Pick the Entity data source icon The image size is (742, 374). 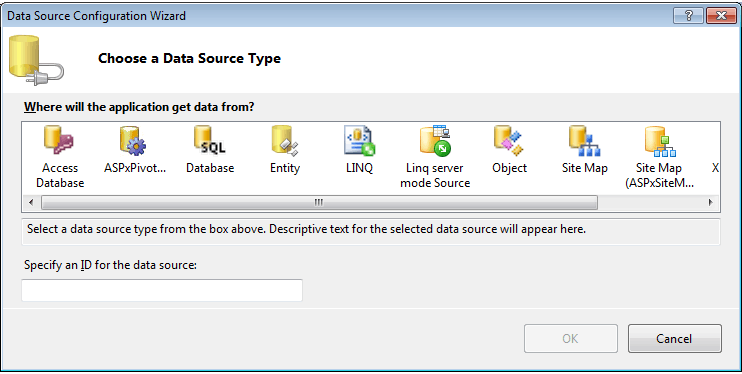click(284, 141)
